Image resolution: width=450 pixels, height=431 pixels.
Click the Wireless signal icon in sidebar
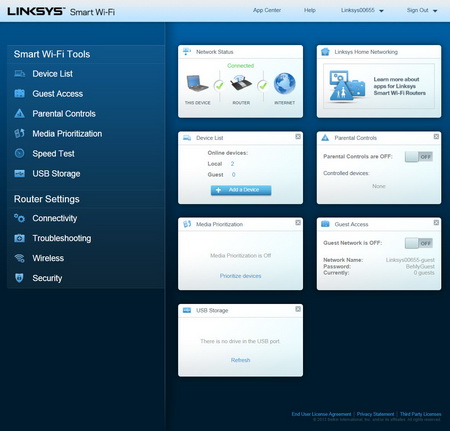coord(20,258)
